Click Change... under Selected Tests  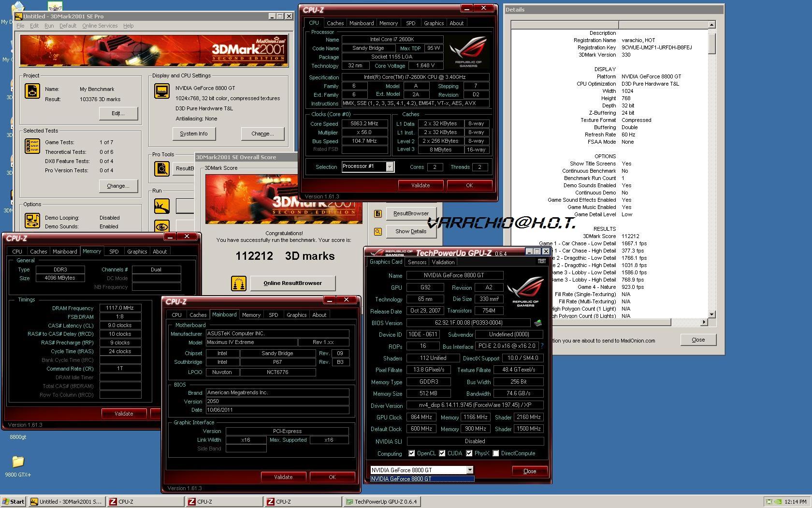point(118,186)
